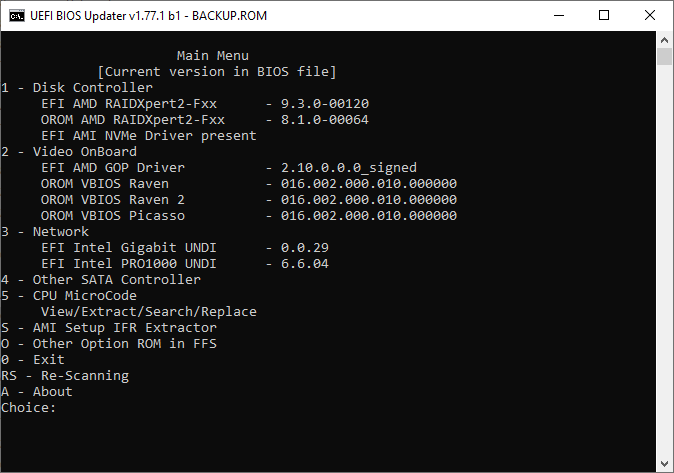The height and width of the screenshot is (473, 674).
Task: Click the About option line
Action: (37, 392)
